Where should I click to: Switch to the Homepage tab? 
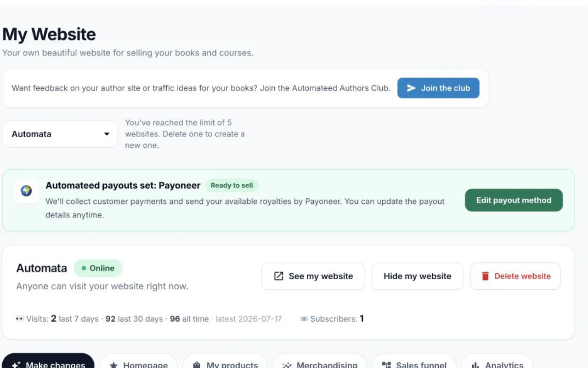(138, 361)
